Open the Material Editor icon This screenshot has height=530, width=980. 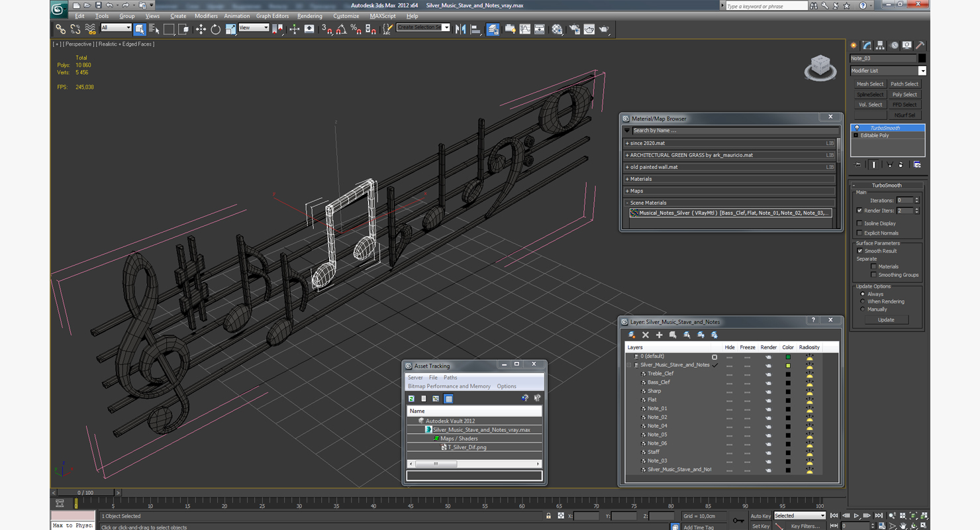[557, 29]
